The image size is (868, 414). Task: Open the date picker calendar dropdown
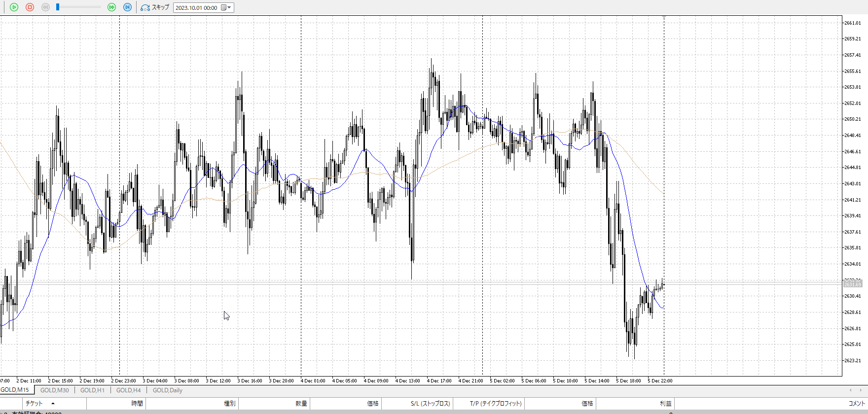click(x=226, y=8)
